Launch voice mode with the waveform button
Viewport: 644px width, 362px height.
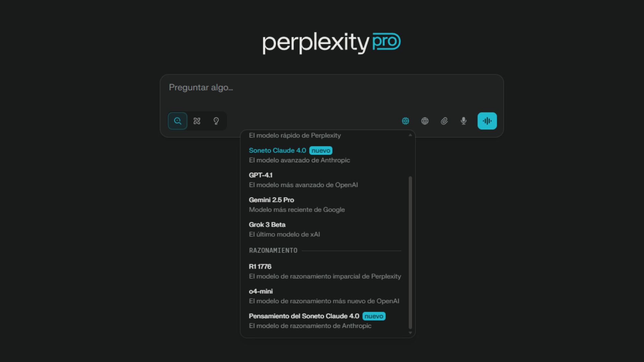(487, 121)
